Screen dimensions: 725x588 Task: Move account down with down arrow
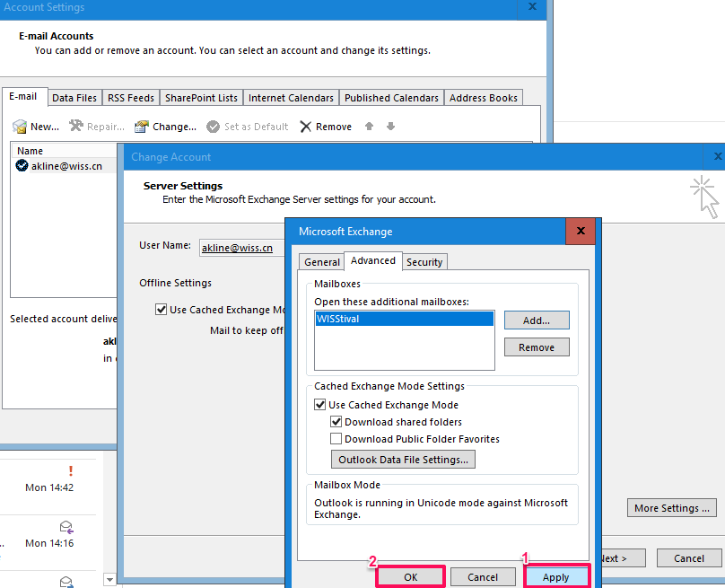tap(390, 126)
